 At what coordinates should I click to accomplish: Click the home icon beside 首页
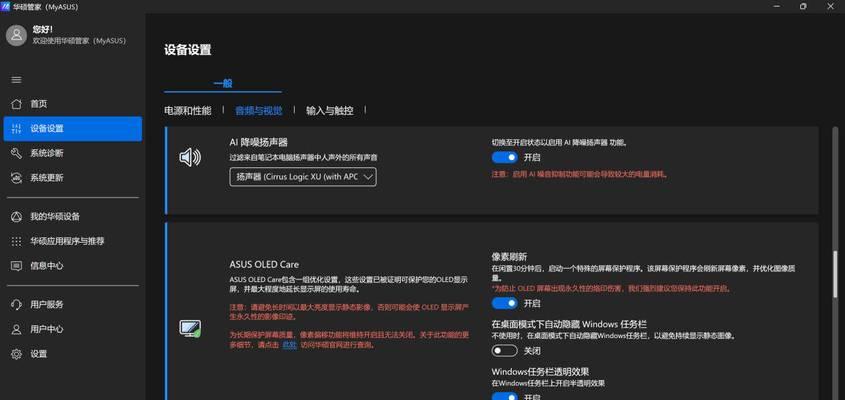tap(17, 104)
